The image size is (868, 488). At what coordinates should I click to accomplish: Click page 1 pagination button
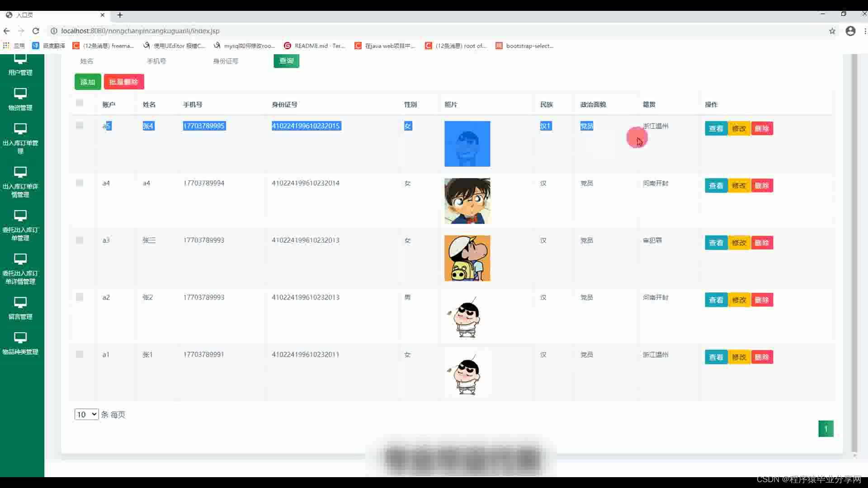[826, 428]
